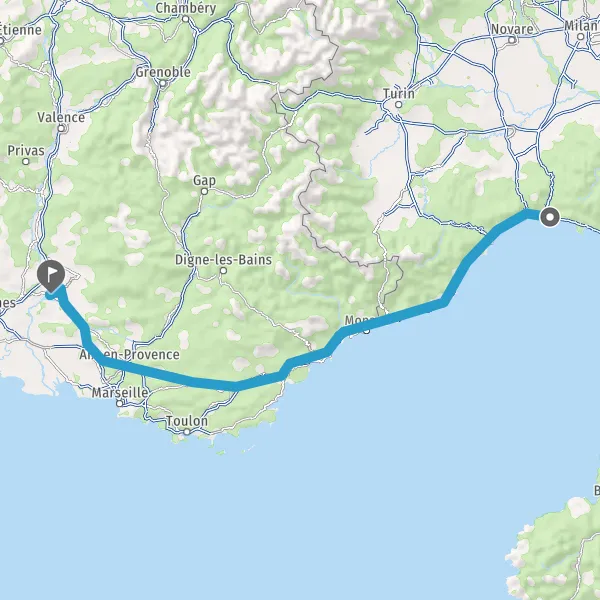The width and height of the screenshot is (600, 600).
Task: Click the Turin city label
Action: [399, 93]
